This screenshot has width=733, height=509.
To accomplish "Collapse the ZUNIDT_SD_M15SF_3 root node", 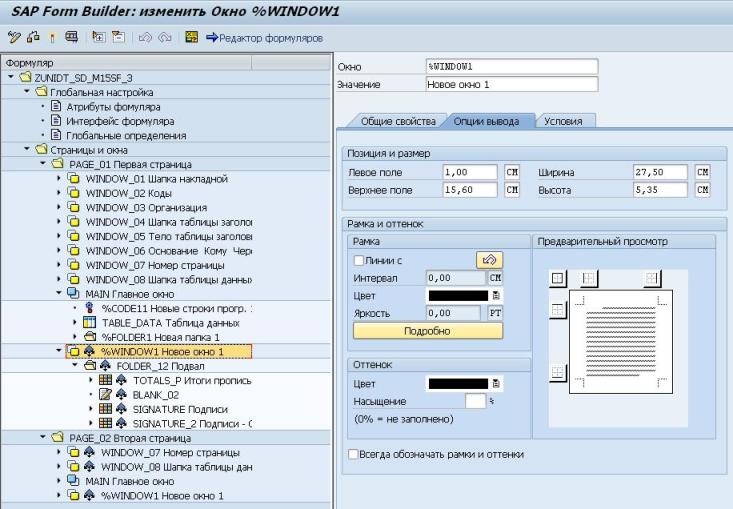I will (11, 77).
